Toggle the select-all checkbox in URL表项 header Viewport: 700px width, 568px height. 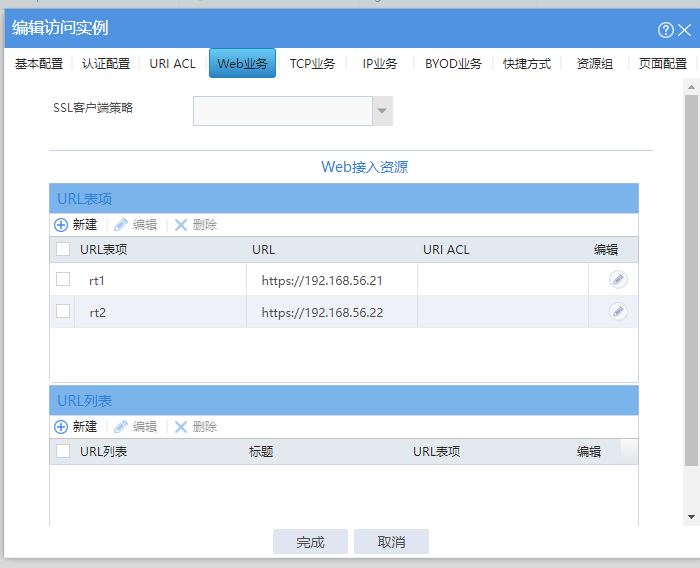click(63, 249)
